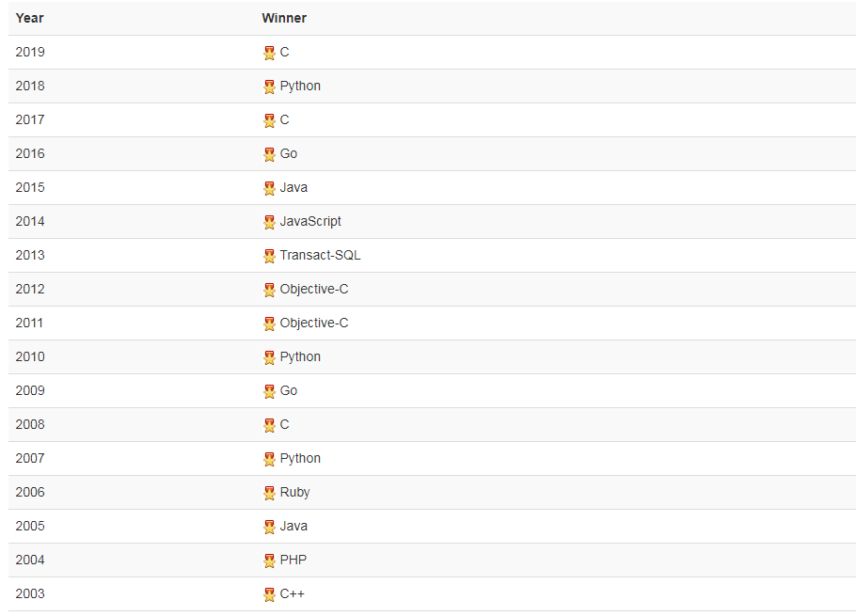Click the medal icon in the 2016 row

(x=269, y=154)
